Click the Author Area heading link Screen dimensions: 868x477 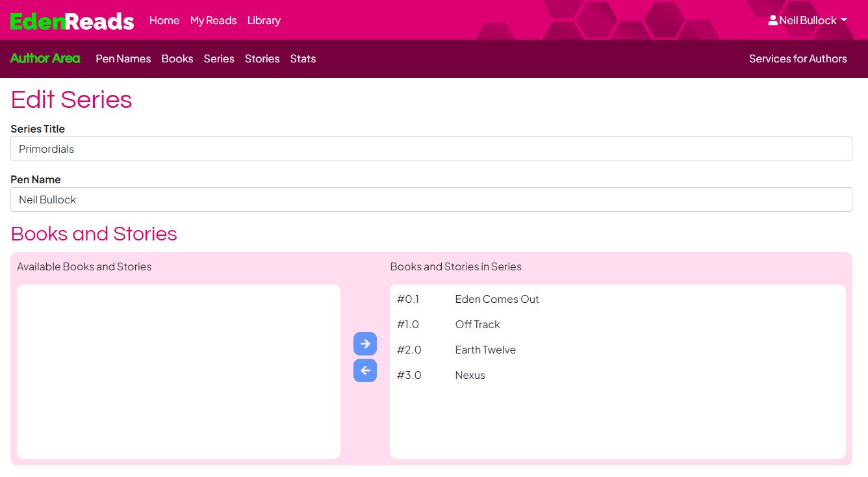coord(45,58)
